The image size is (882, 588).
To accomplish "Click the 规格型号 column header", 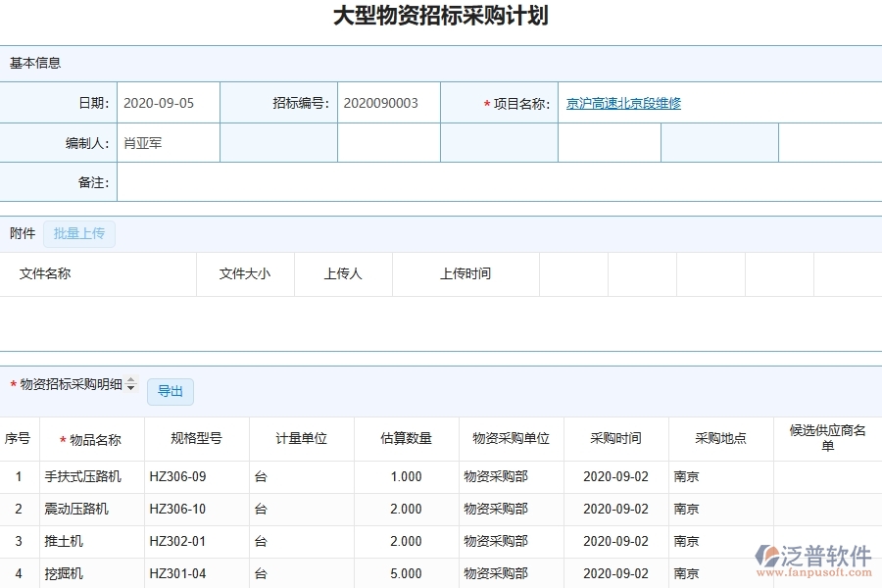I will click(x=194, y=439).
